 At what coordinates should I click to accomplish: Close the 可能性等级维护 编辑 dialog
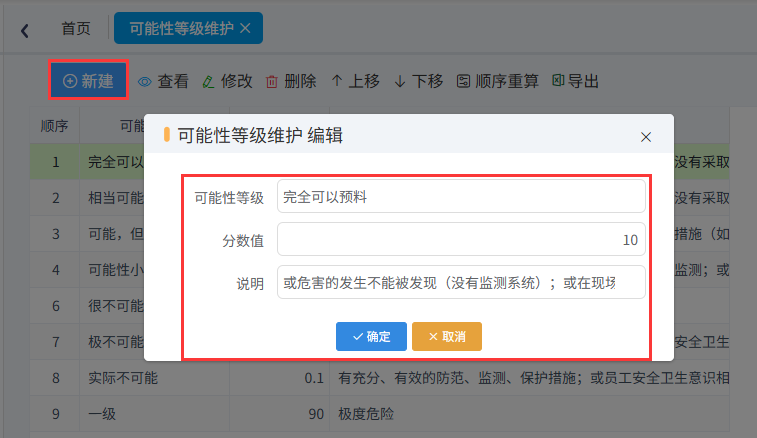[646, 137]
